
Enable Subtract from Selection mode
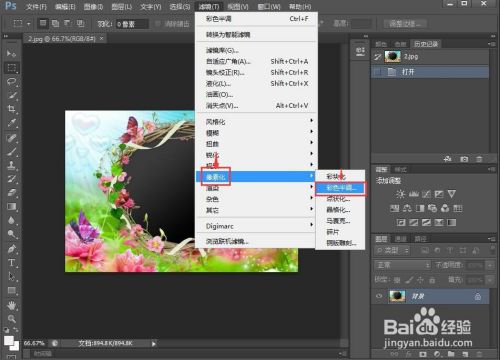coord(68,23)
